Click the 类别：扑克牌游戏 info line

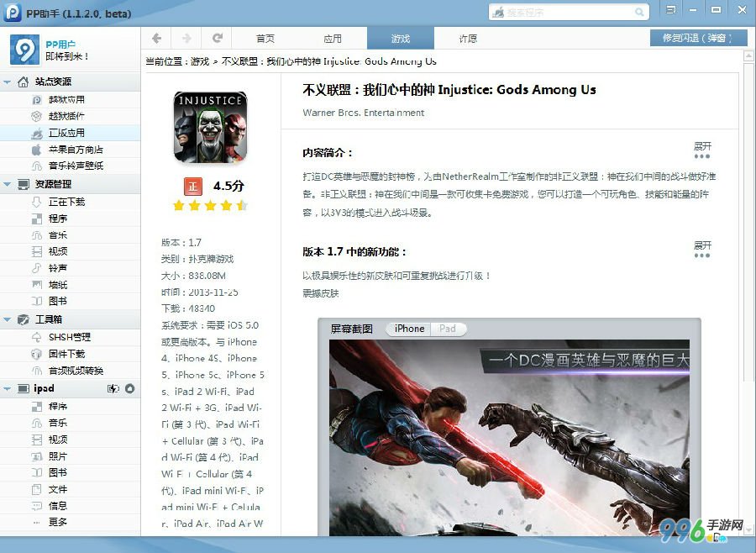197,259
